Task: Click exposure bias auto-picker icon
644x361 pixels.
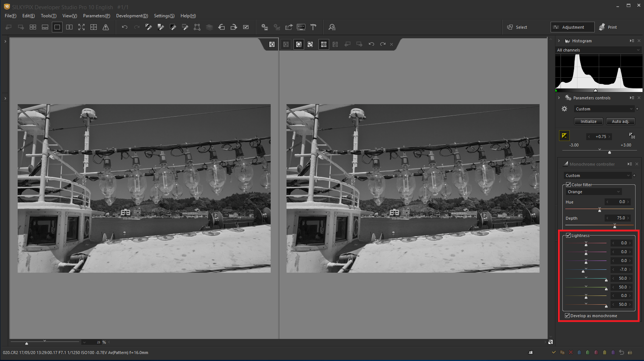Action: (x=632, y=136)
